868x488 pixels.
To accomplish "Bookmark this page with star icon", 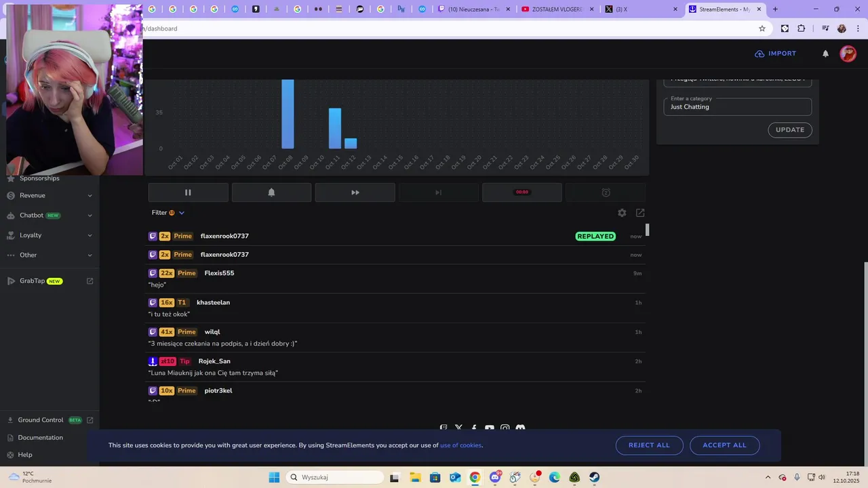I will click(762, 28).
